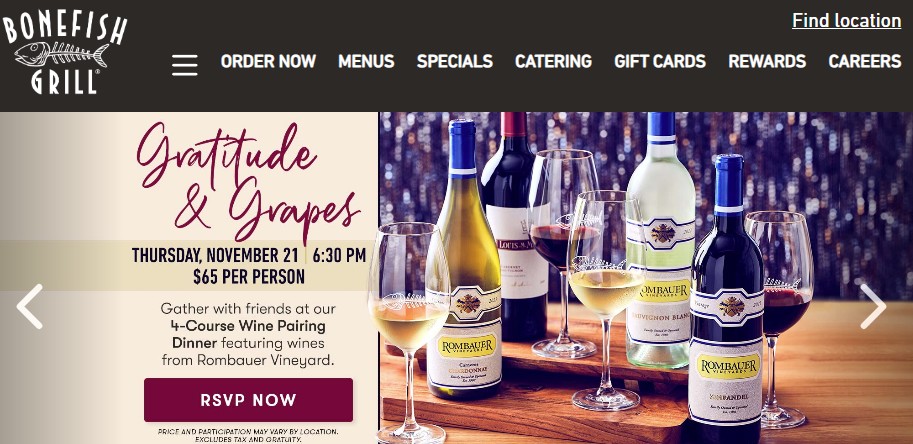Advance to next carousel slide arrow
Screen dimensions: 913x444
point(873,306)
